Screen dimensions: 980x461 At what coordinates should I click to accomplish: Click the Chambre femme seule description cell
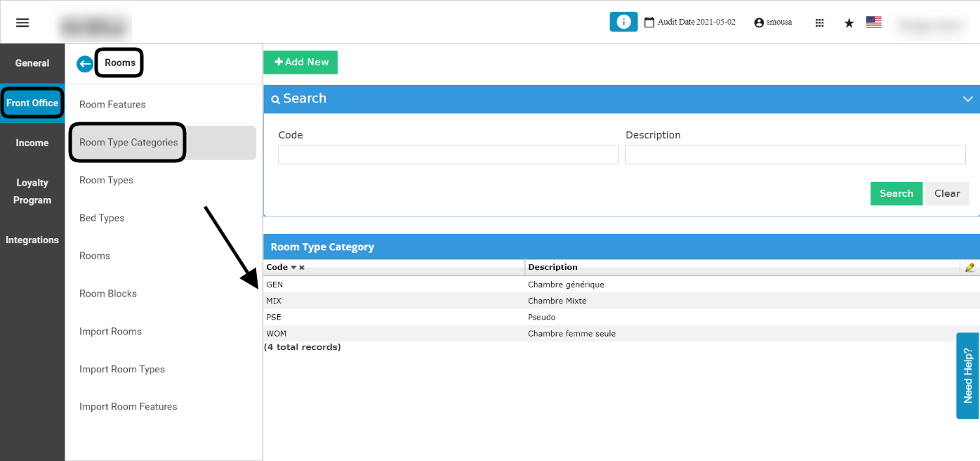click(571, 334)
